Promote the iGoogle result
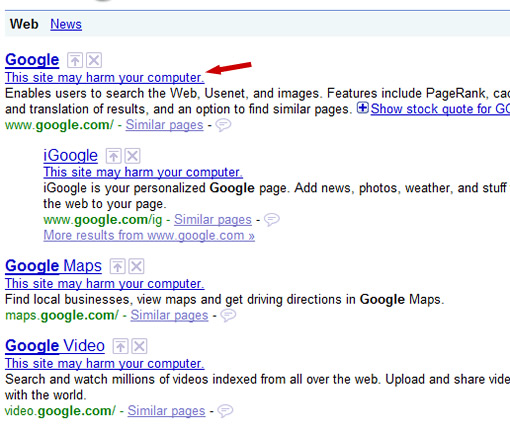Viewport: 510px width, 428px height. 113,156
